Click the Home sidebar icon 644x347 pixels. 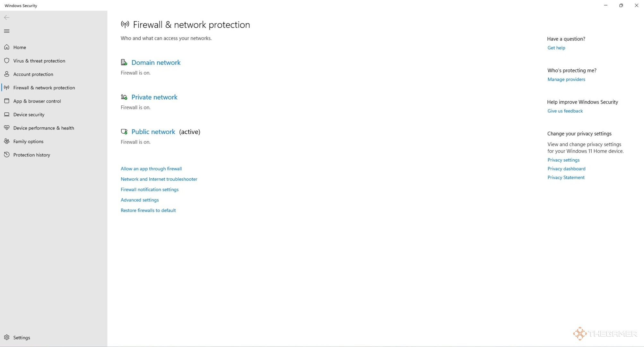click(x=7, y=47)
